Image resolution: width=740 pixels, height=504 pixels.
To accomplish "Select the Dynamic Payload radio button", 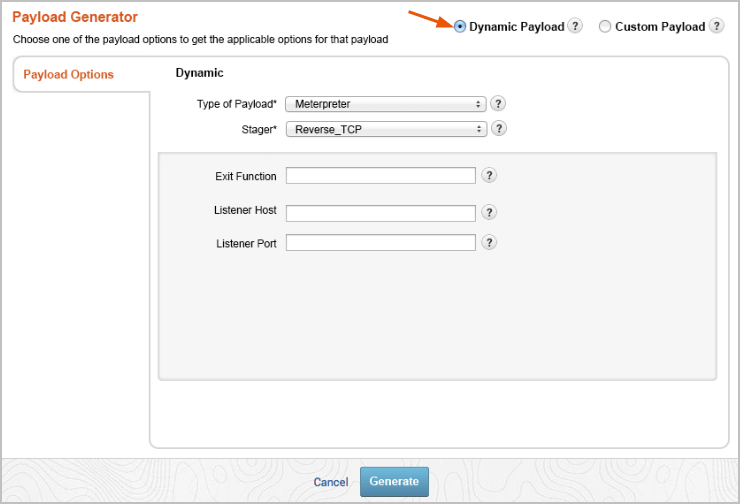I will (x=460, y=27).
